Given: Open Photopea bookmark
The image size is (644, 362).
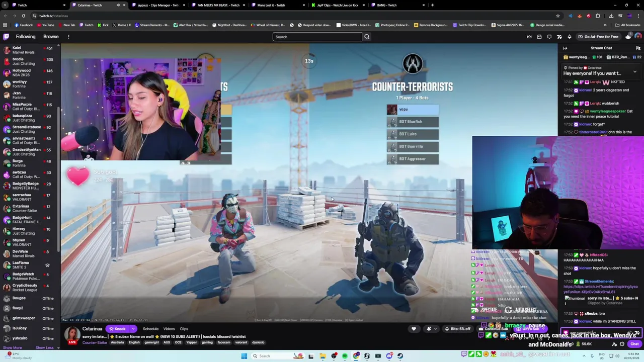Looking at the screenshot, I should coord(392,25).
